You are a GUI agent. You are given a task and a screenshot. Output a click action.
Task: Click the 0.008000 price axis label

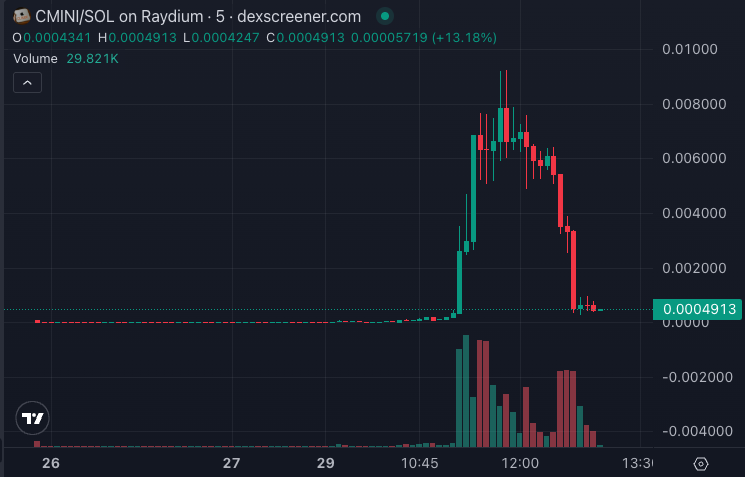[x=694, y=104]
